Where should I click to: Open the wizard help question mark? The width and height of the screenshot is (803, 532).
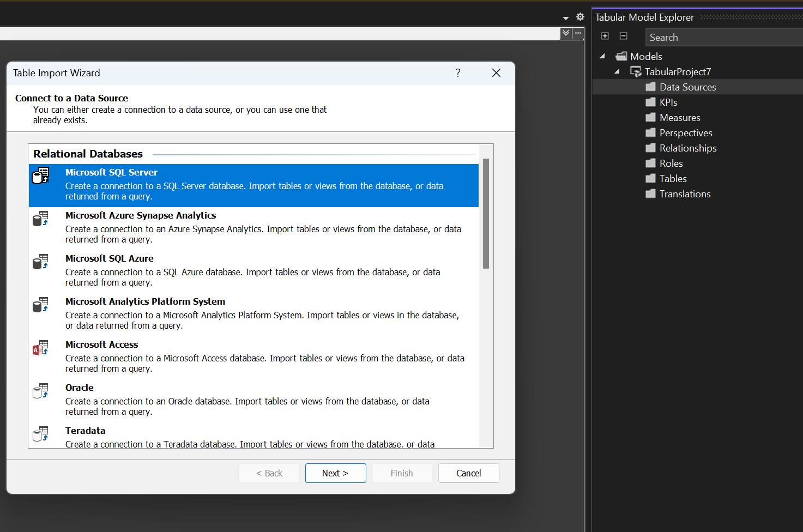tap(458, 72)
